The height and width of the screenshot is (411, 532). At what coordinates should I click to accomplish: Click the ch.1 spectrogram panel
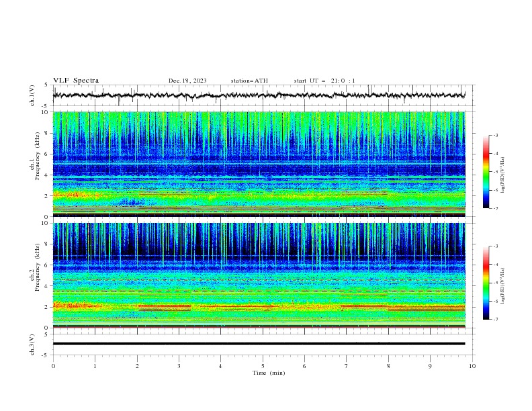tap(259, 164)
